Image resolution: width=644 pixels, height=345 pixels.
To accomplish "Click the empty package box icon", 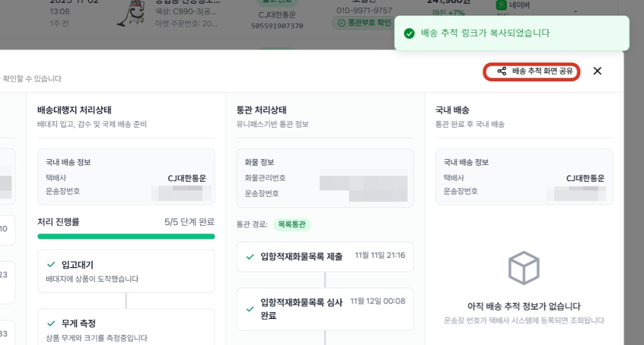I will point(523,268).
